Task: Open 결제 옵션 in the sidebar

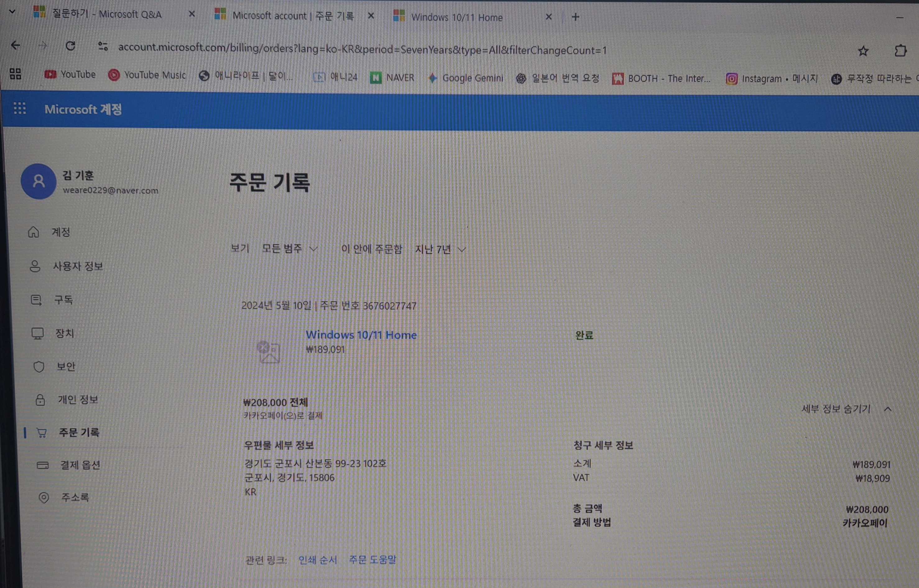Action: (x=69, y=465)
